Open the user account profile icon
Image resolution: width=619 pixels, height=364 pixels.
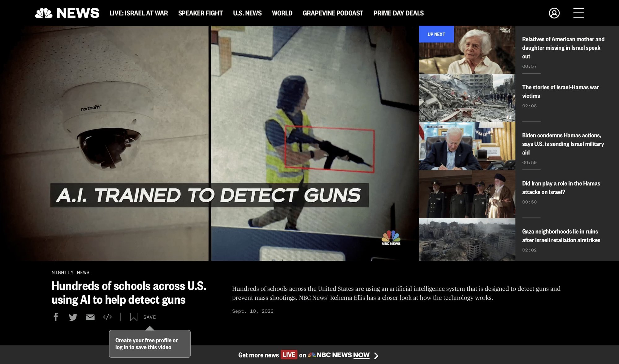point(555,13)
